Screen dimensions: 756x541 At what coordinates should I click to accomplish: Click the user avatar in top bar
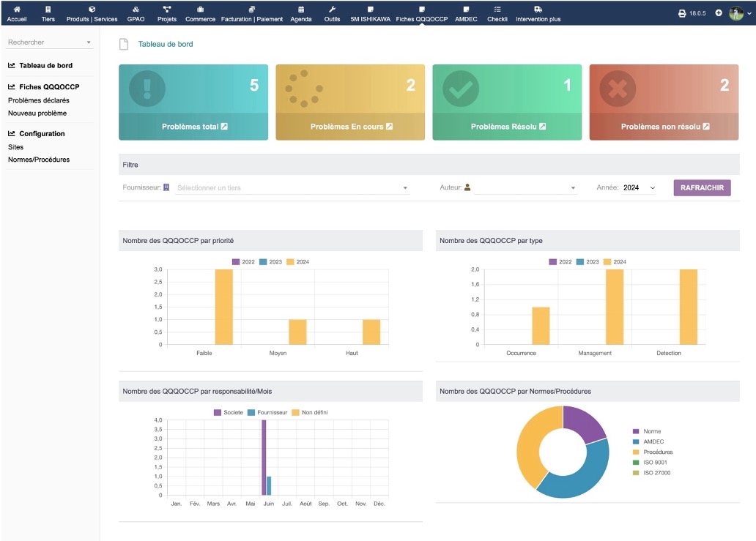(x=736, y=13)
